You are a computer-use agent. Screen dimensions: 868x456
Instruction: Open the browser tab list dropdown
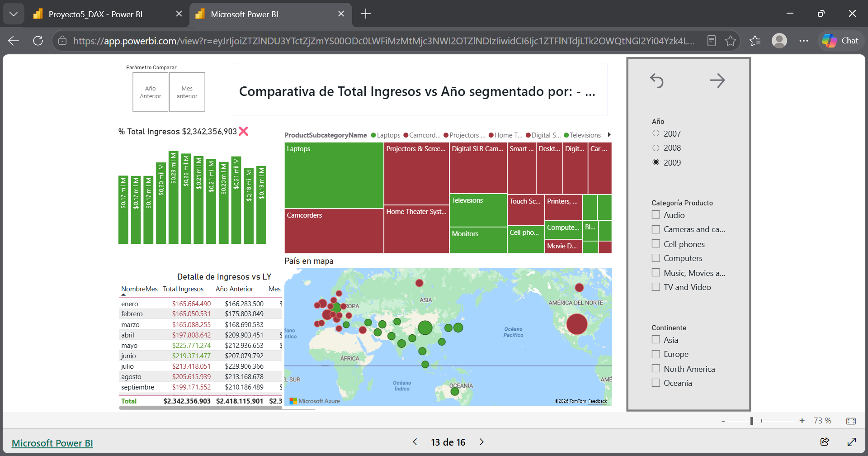tap(14, 14)
